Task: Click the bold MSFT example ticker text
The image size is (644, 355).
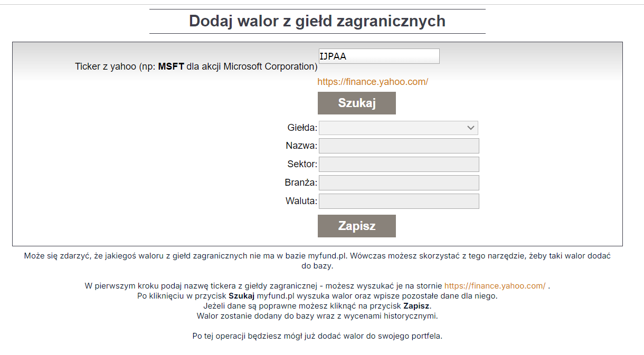Action: coord(171,66)
